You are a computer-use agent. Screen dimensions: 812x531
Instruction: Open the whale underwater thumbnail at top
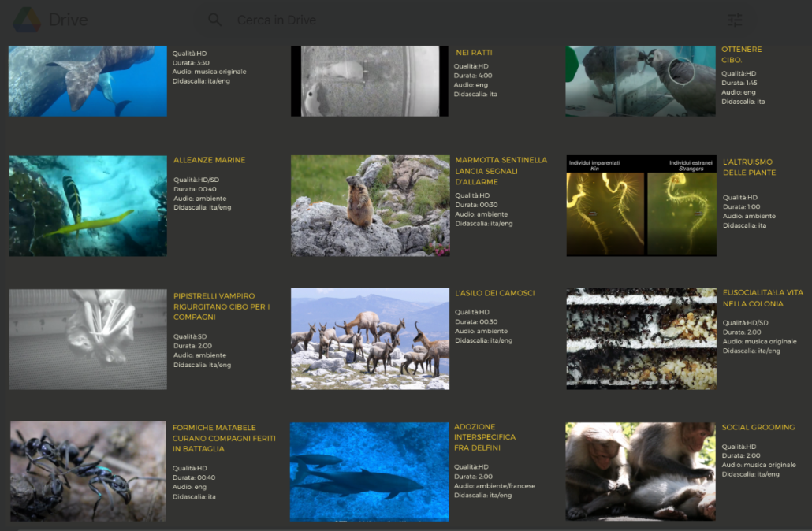[x=88, y=80]
